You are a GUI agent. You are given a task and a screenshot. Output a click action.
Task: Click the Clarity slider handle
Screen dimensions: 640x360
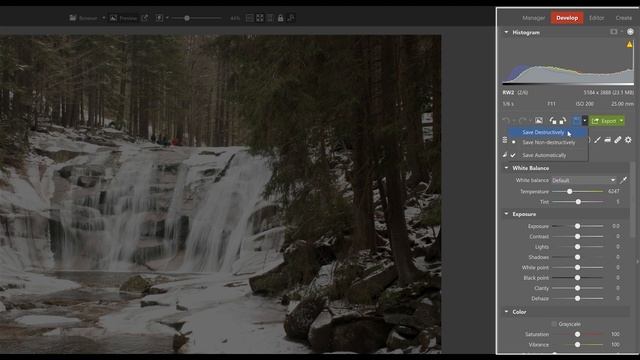(x=578, y=288)
